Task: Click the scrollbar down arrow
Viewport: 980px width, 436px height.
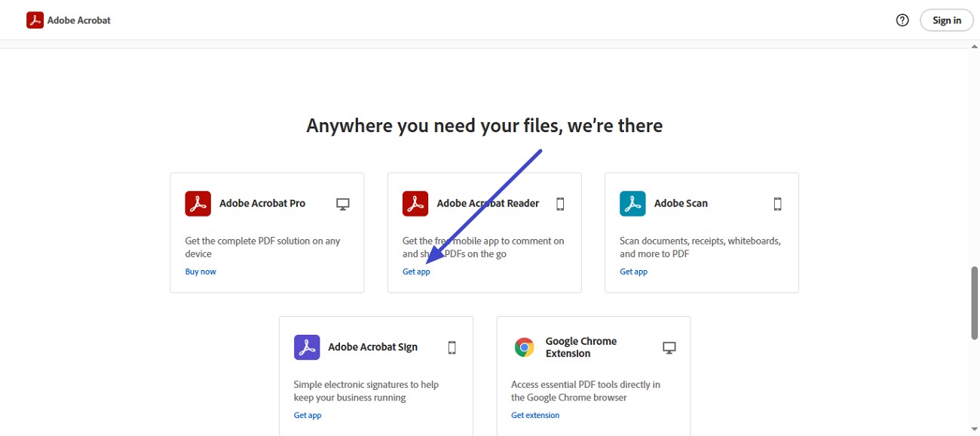Action: 974,430
